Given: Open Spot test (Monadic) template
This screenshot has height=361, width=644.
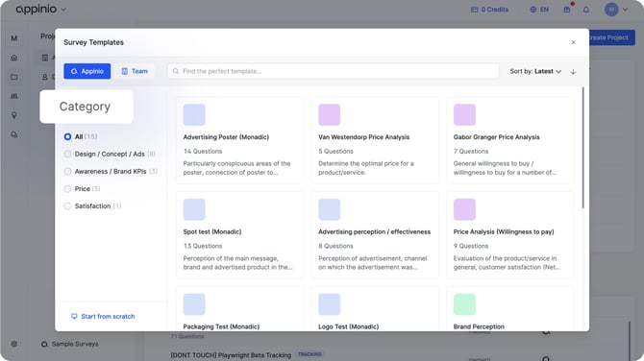Looking at the screenshot, I should [x=240, y=235].
